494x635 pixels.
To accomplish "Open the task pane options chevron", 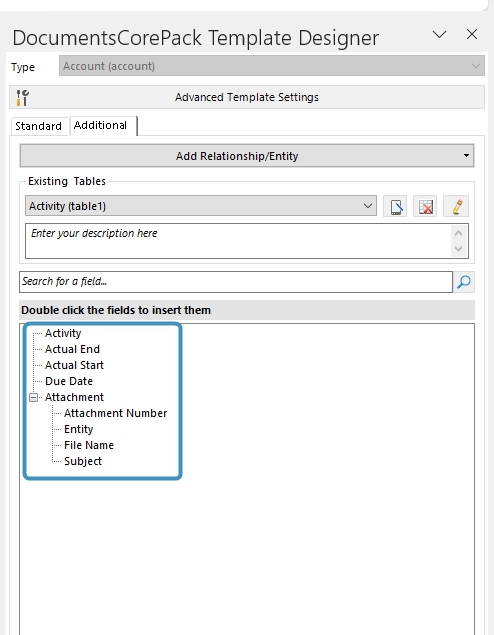I will pyautogui.click(x=439, y=34).
